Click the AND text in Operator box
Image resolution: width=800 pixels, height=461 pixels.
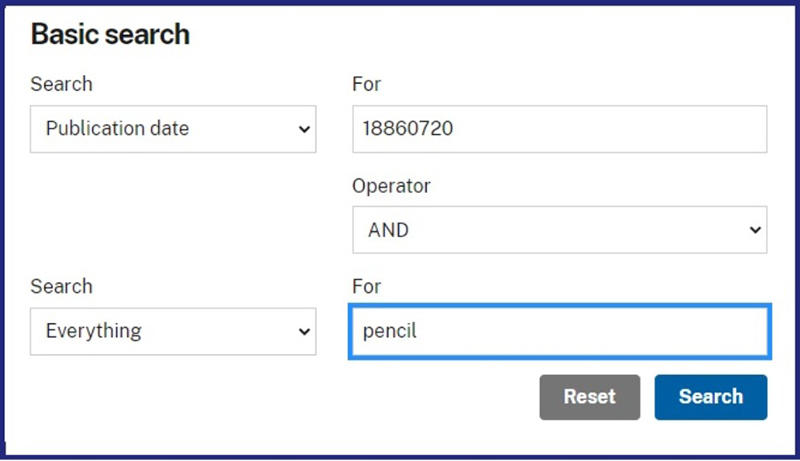[388, 230]
